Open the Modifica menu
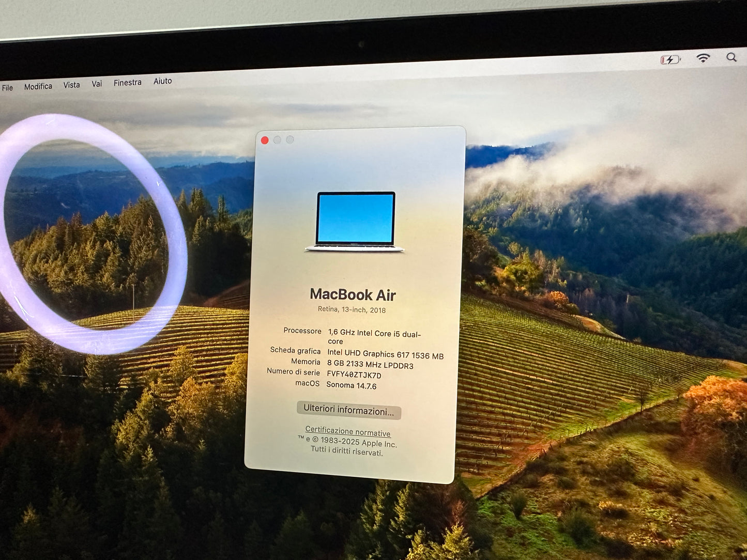The width and height of the screenshot is (747, 560). 38,86
